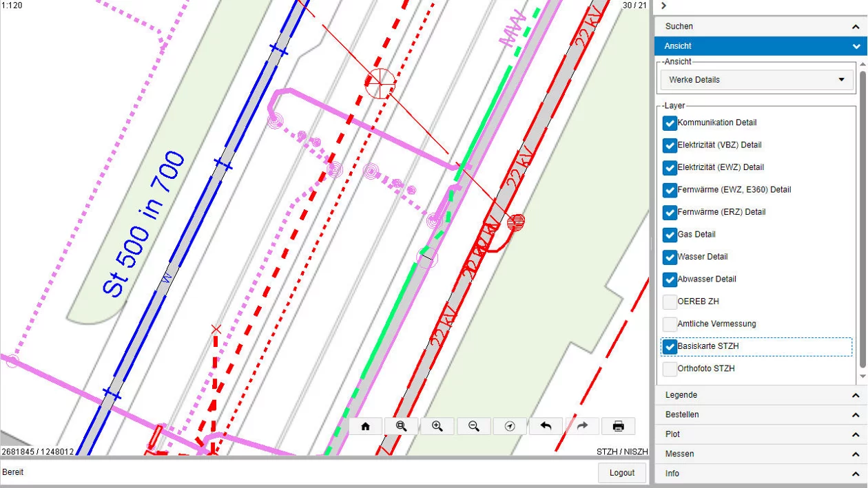868x488 pixels.
Task: Go back to the previous map view
Action: [546, 426]
